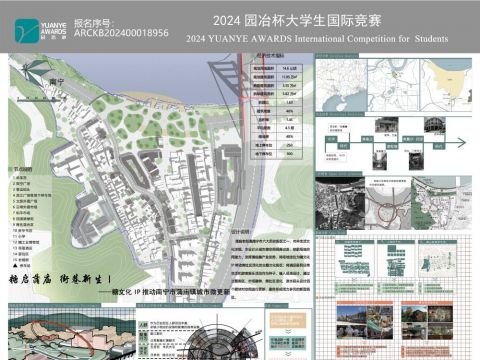Click the legend list on master plan
This screenshot has height=360, width=480.
[31, 217]
